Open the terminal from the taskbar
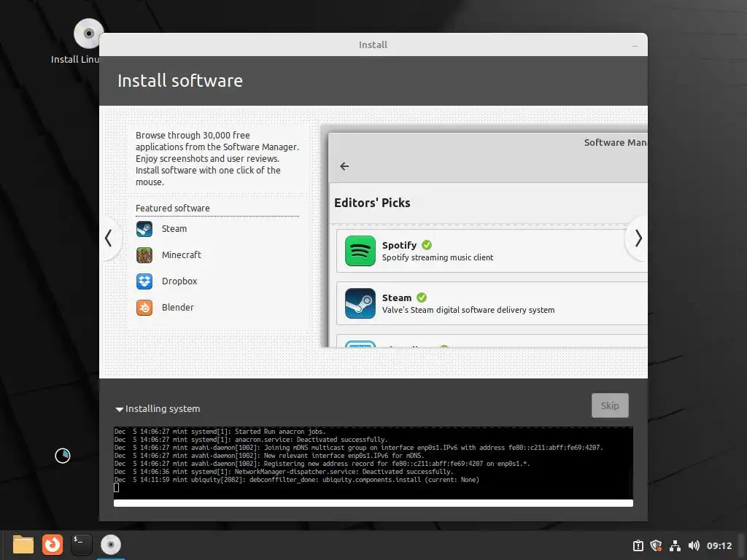The width and height of the screenshot is (747, 560). pos(82,545)
